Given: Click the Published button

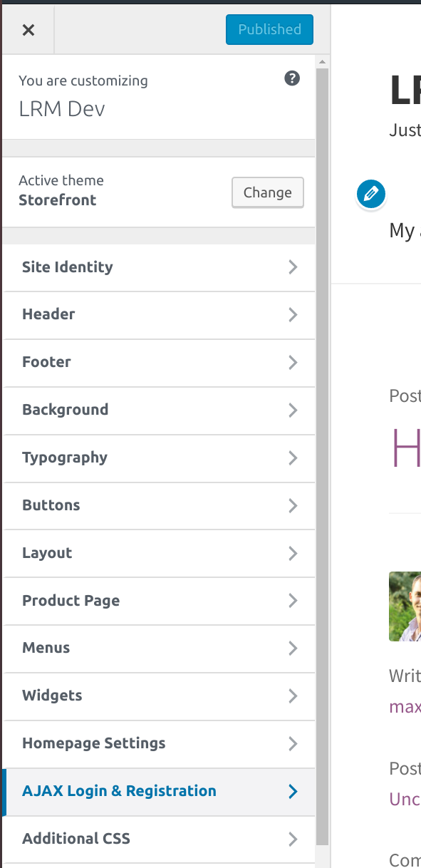Looking at the screenshot, I should click(269, 29).
